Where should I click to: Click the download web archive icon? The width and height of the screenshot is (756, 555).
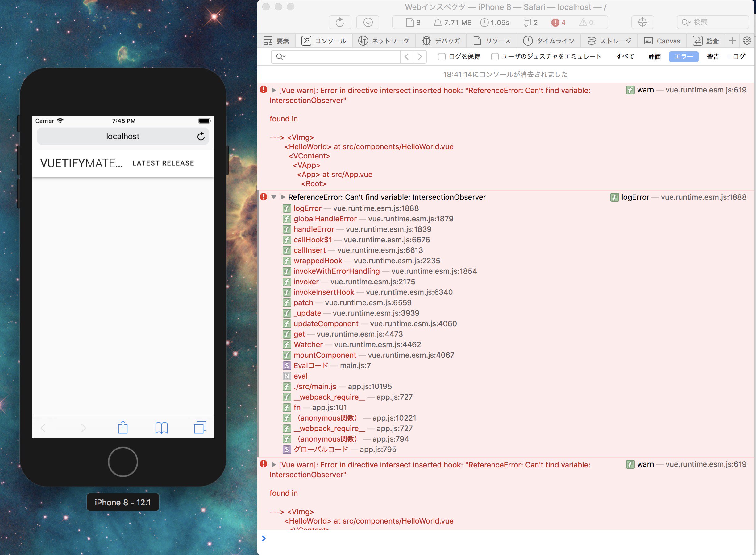point(368,22)
